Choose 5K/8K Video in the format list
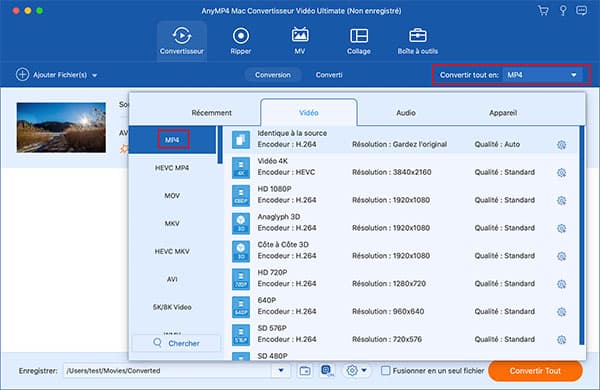Screen dimensions: 600x390 pos(172,307)
